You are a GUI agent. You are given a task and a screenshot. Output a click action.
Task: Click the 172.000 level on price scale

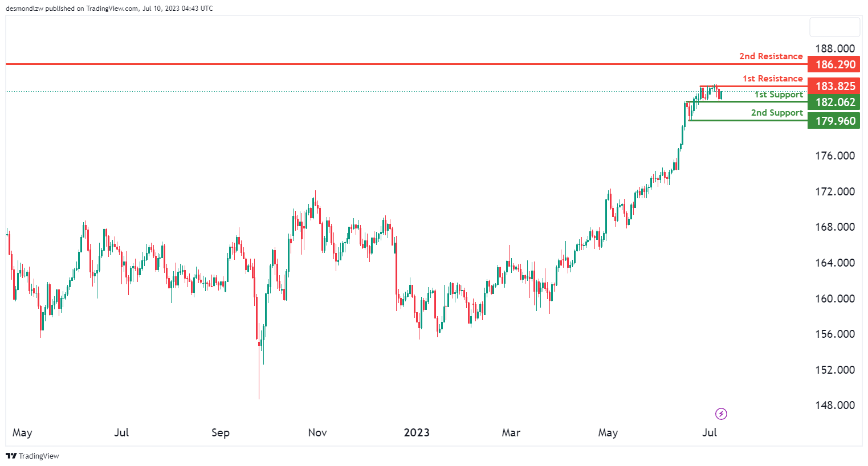[x=835, y=191]
